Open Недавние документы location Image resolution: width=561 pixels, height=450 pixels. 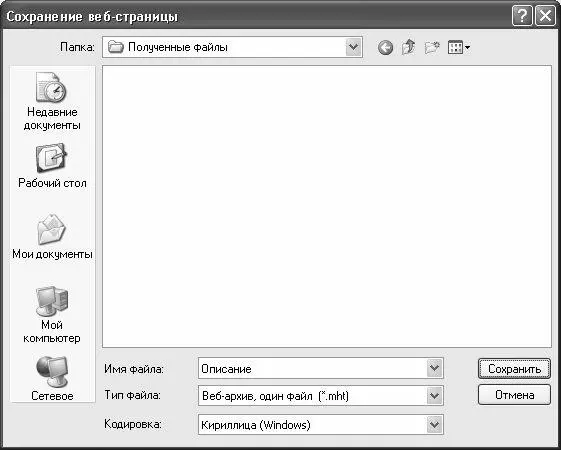click(x=52, y=101)
